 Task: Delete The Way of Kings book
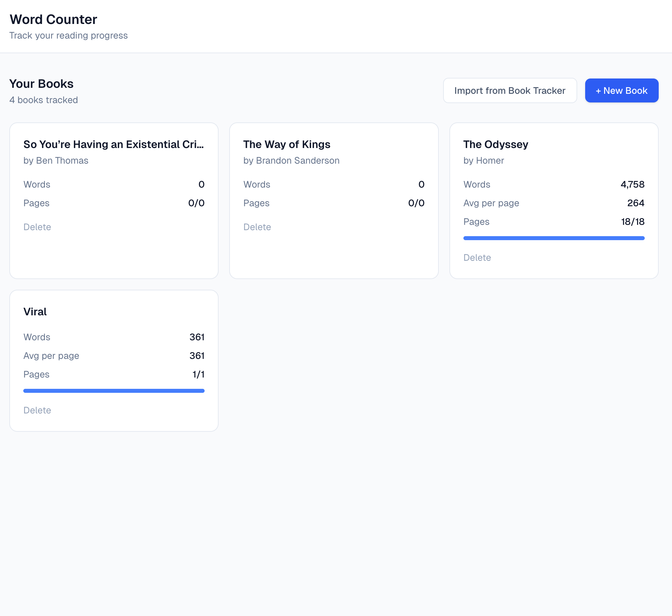click(257, 227)
